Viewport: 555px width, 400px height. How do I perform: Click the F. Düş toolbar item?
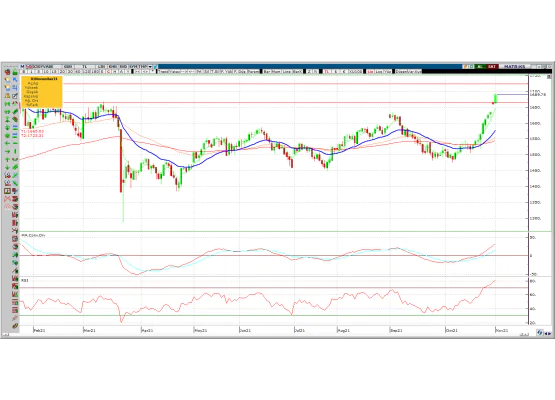click(x=239, y=71)
